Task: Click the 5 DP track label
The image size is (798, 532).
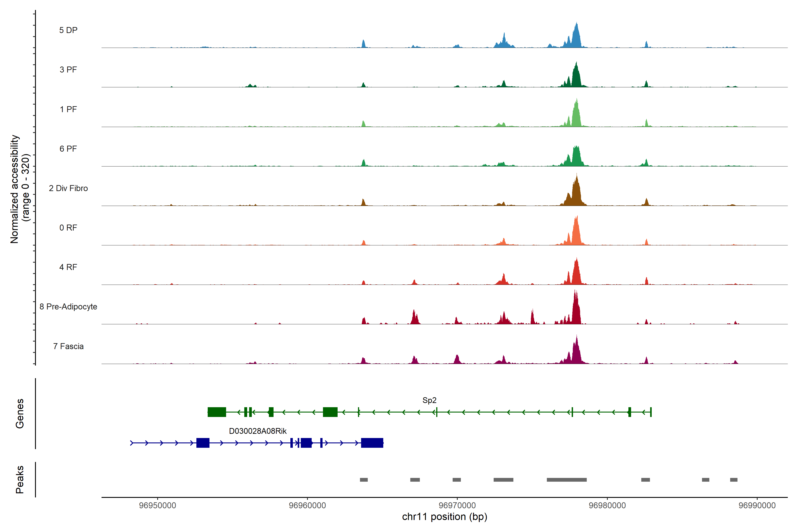Action: point(68,30)
